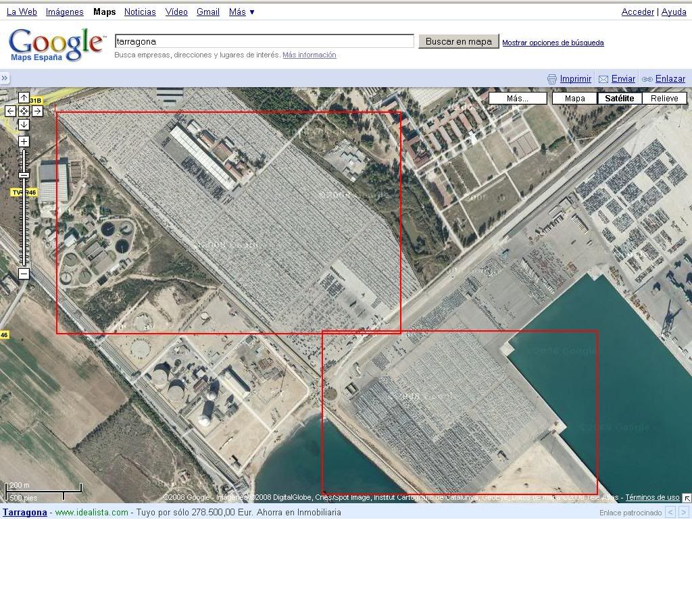692x616 pixels.
Task: Click the envelope icon beside Enviar
Action: click(x=603, y=79)
